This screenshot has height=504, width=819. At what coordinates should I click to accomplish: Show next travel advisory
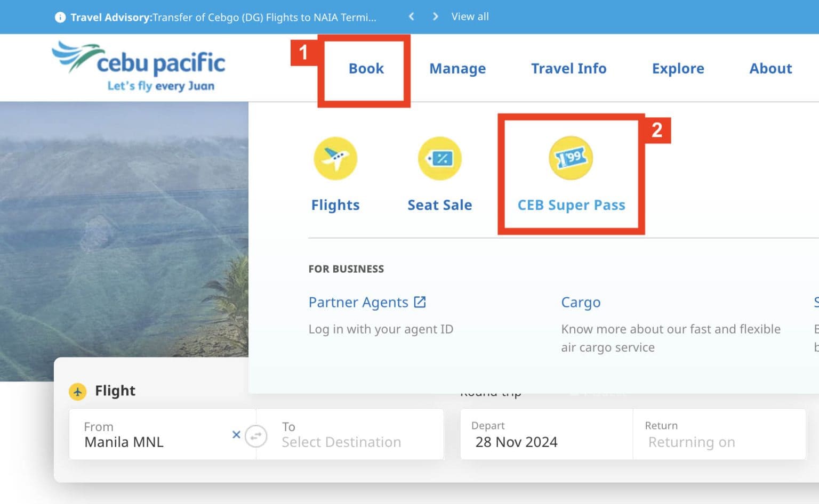tap(436, 17)
